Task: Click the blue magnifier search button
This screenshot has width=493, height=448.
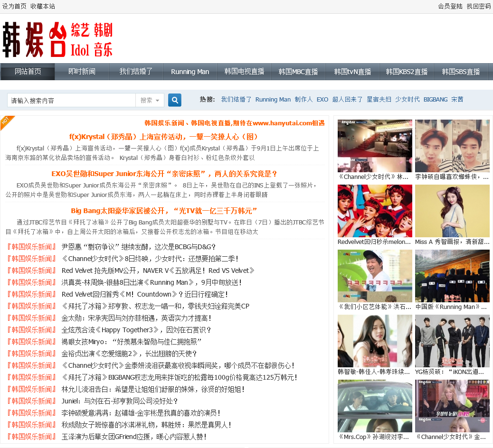Action: point(175,100)
